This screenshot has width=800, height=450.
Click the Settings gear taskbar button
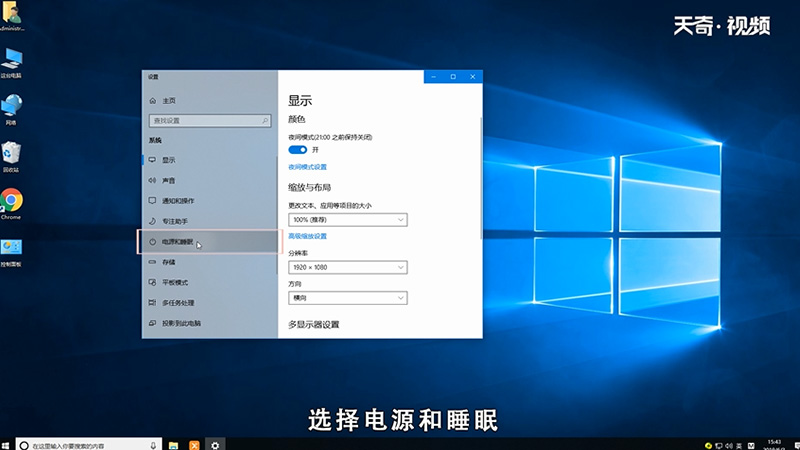(215, 445)
